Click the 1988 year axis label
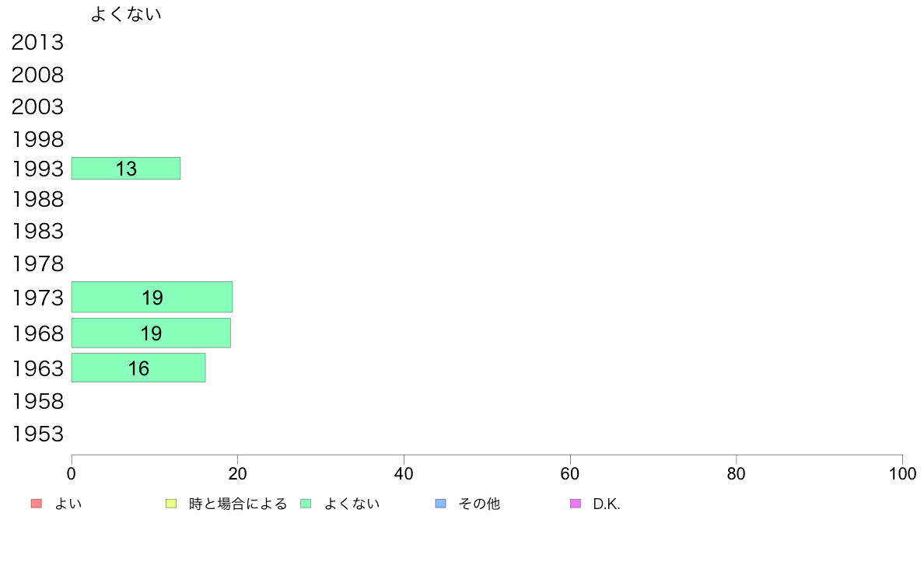Image resolution: width=924 pixels, height=572 pixels. pos(37,200)
